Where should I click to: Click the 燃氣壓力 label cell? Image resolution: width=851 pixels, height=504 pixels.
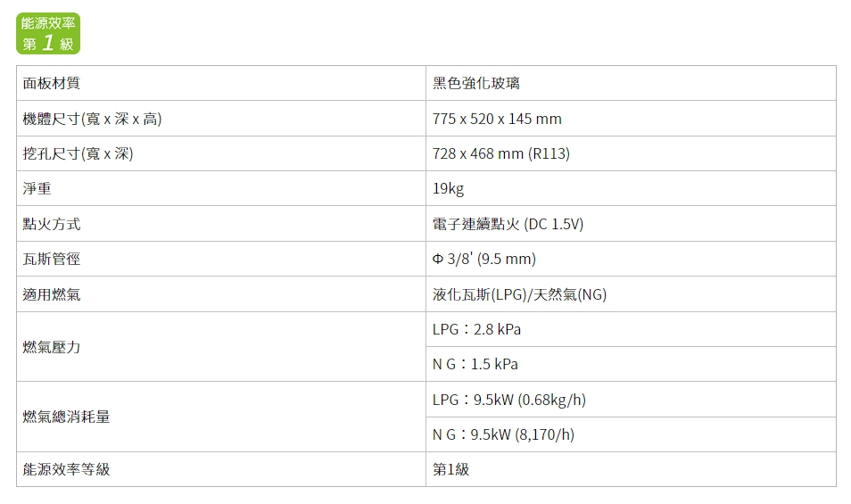click(x=52, y=347)
